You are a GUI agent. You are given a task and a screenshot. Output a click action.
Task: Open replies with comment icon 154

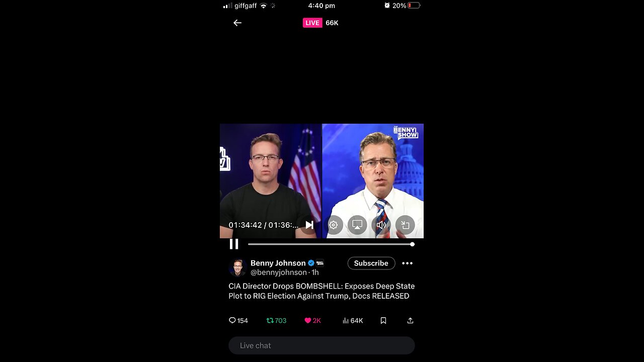point(238,320)
